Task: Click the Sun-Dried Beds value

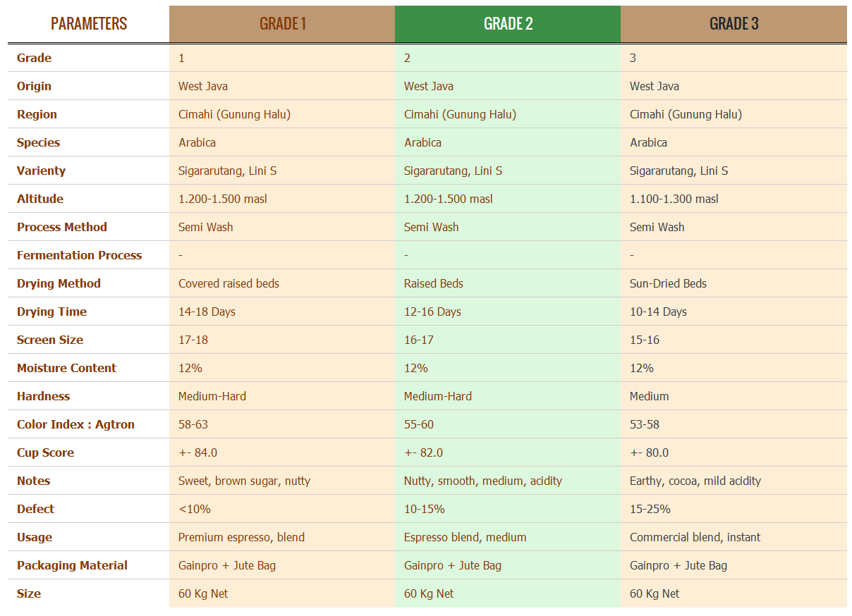Action: (668, 283)
